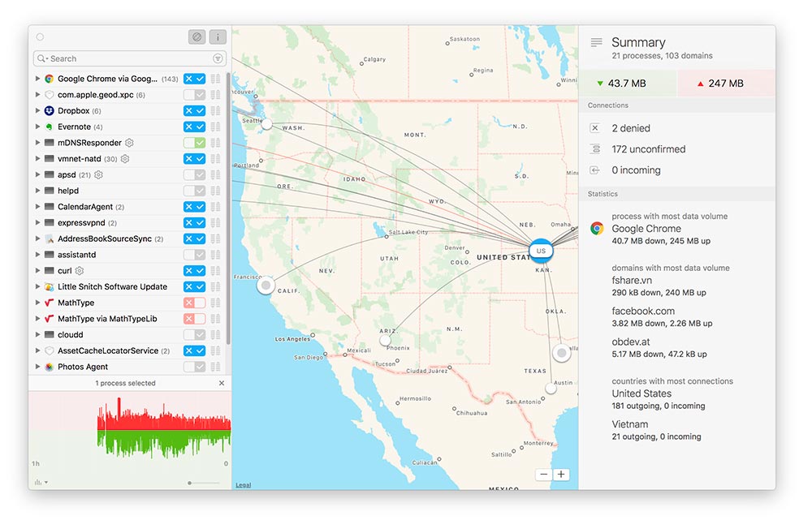Click the process list vertical scrollbar
Image resolution: width=812 pixels, height=520 pixels.
pyautogui.click(x=228, y=208)
